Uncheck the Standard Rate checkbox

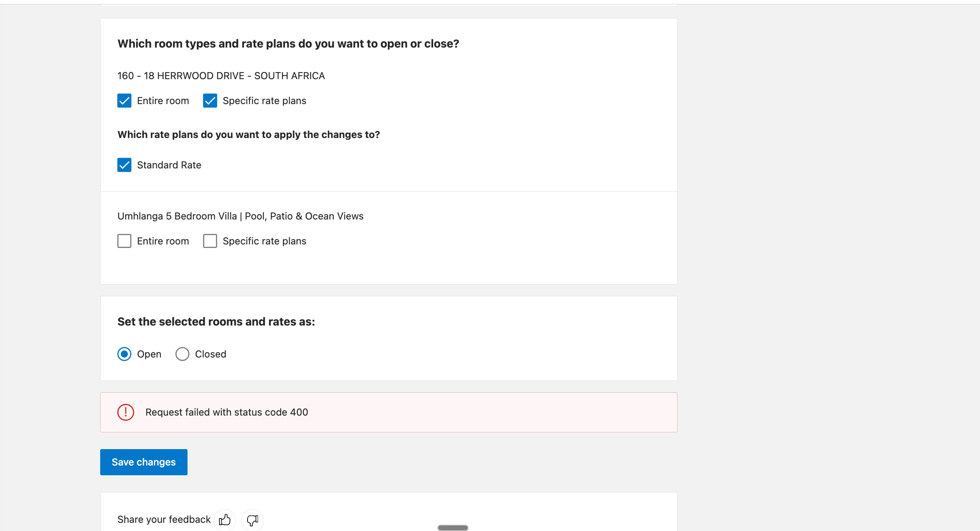coord(124,165)
